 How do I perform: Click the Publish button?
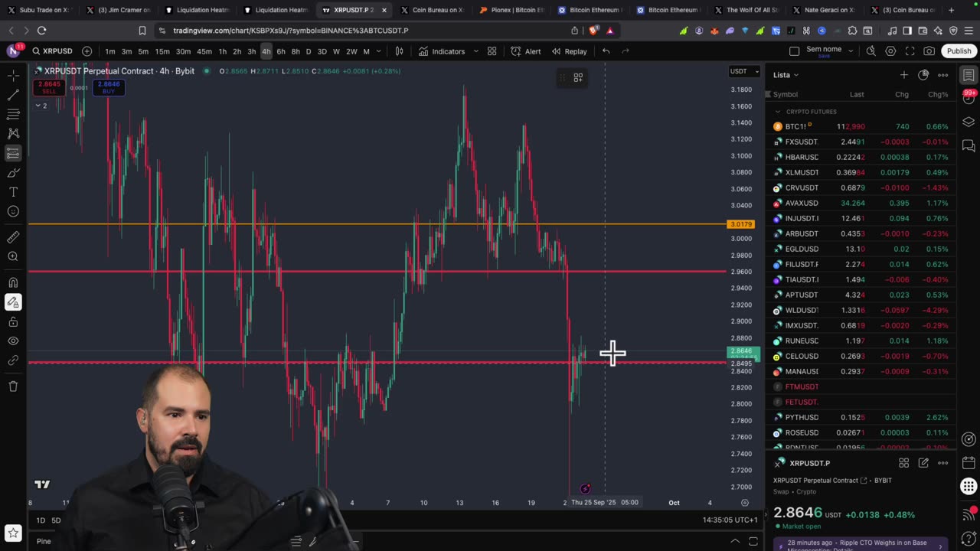(959, 51)
